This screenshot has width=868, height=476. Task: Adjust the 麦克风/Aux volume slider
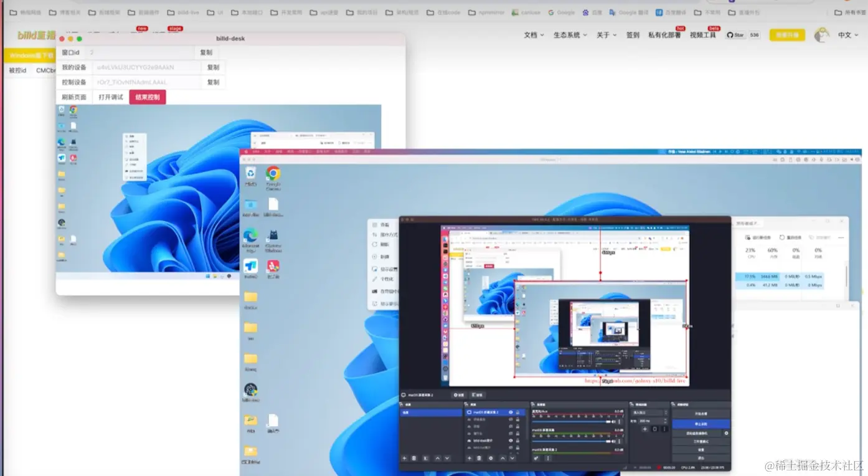coord(571,422)
